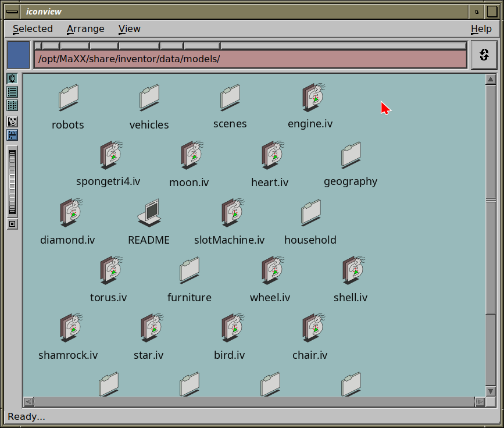Click the vertical scrollbar up arrow
This screenshot has width=504, height=428.
coord(491,79)
